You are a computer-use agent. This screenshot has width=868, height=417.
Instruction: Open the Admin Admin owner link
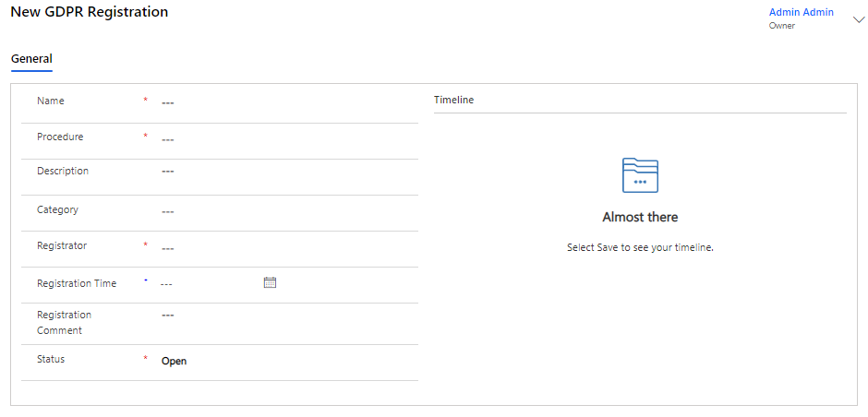801,13
